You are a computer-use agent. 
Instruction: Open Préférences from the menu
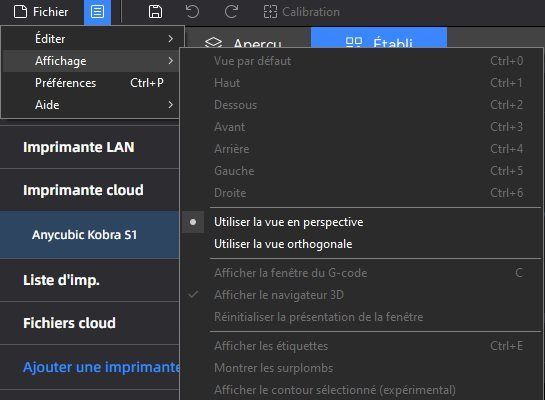pos(91,83)
